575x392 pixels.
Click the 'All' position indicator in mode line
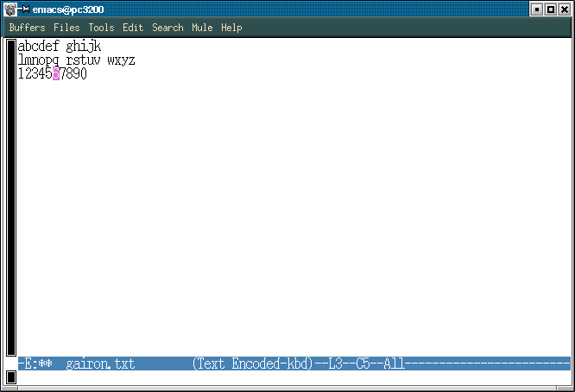pyautogui.click(x=395, y=364)
